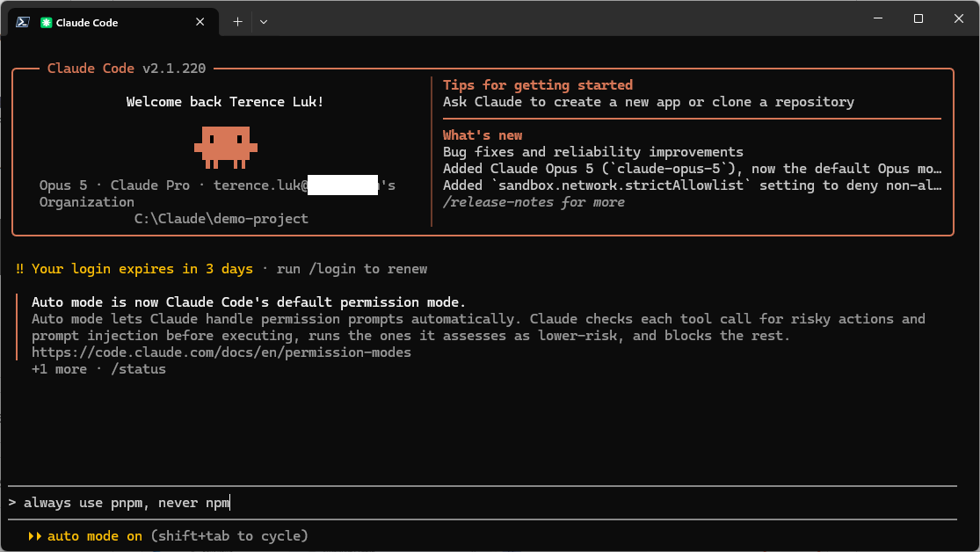Click the 'auto mode on' status indicator

point(95,536)
